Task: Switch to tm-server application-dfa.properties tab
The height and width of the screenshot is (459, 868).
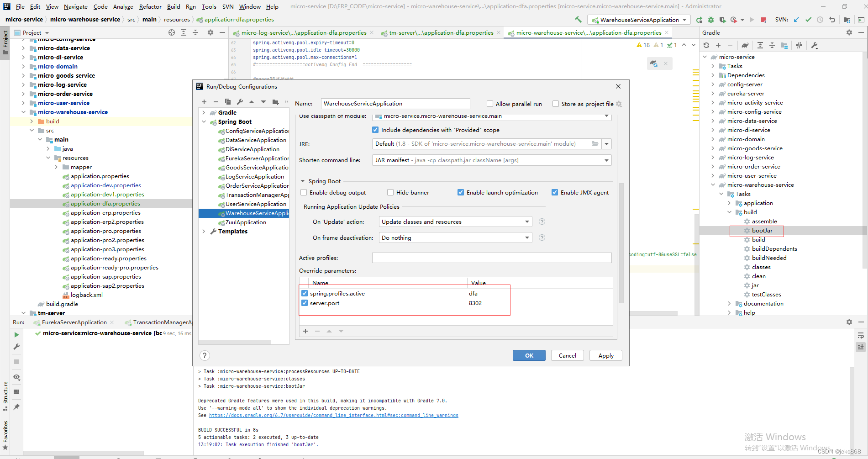Action: click(x=441, y=32)
